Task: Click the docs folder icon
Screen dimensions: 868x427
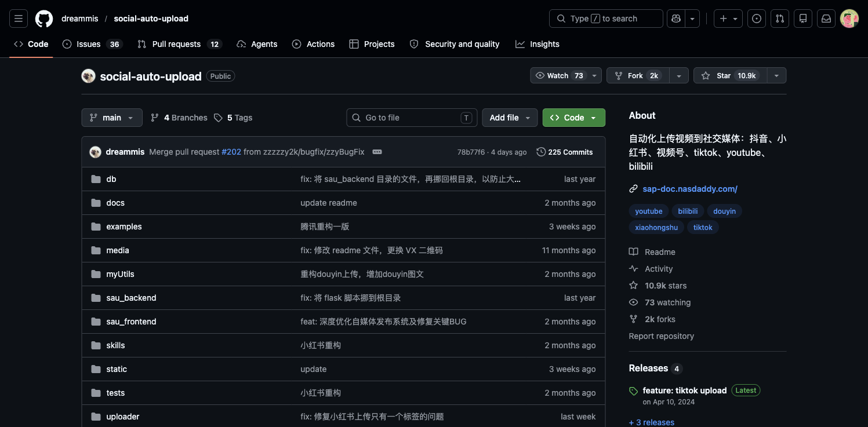Action: click(x=96, y=203)
